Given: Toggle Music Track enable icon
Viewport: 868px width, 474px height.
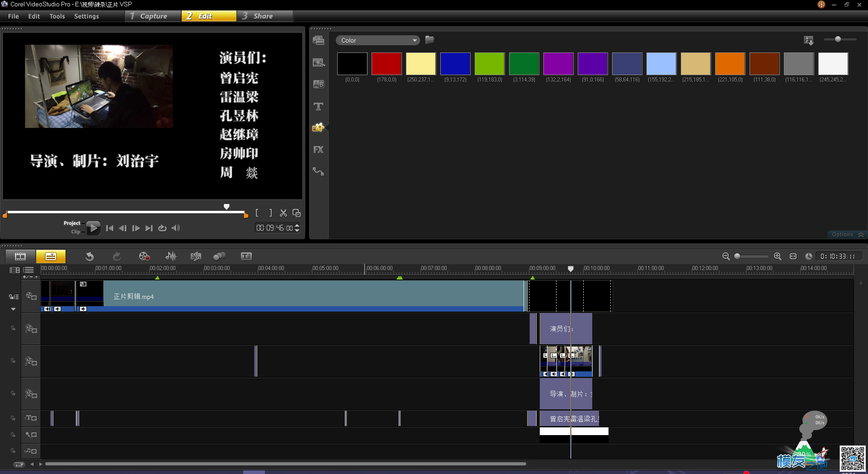Looking at the screenshot, I should pyautogui.click(x=31, y=451).
